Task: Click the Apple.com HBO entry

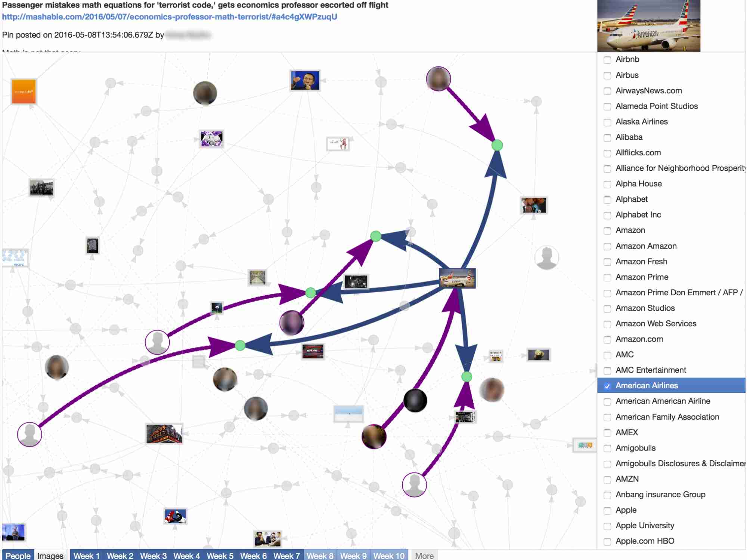Action: [x=645, y=541]
